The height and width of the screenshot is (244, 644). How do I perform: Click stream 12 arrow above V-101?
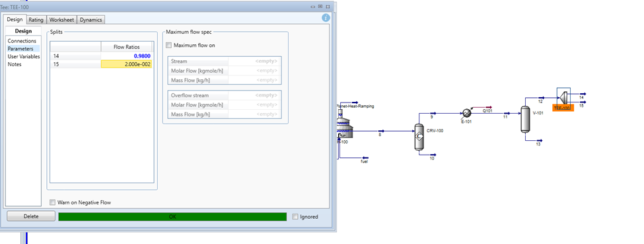[x=542, y=97]
